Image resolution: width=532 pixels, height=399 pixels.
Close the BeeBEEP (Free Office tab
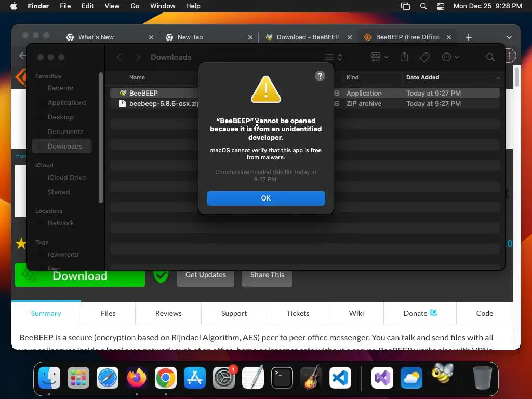tap(448, 37)
